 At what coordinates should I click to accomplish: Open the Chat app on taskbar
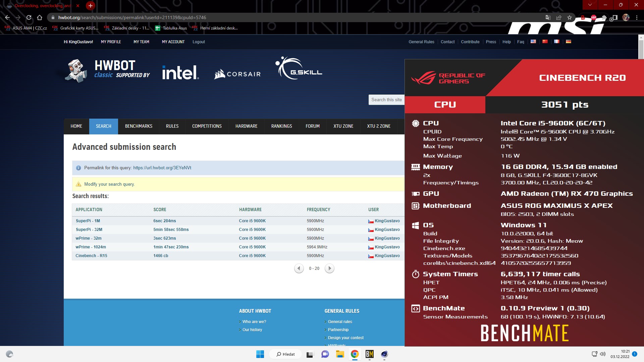325,354
